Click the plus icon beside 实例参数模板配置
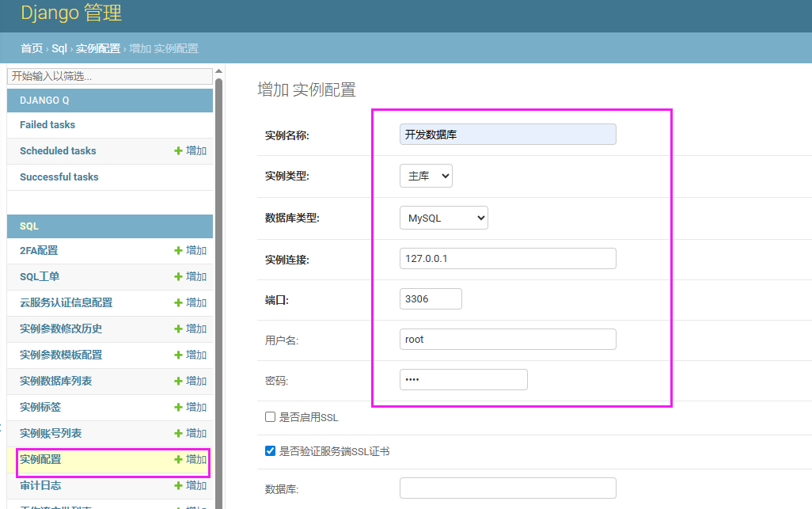This screenshot has width=812, height=509. pos(178,355)
